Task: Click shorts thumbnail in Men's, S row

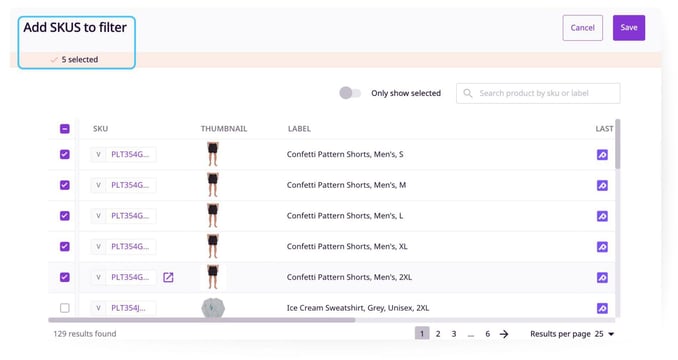Action: (x=213, y=154)
